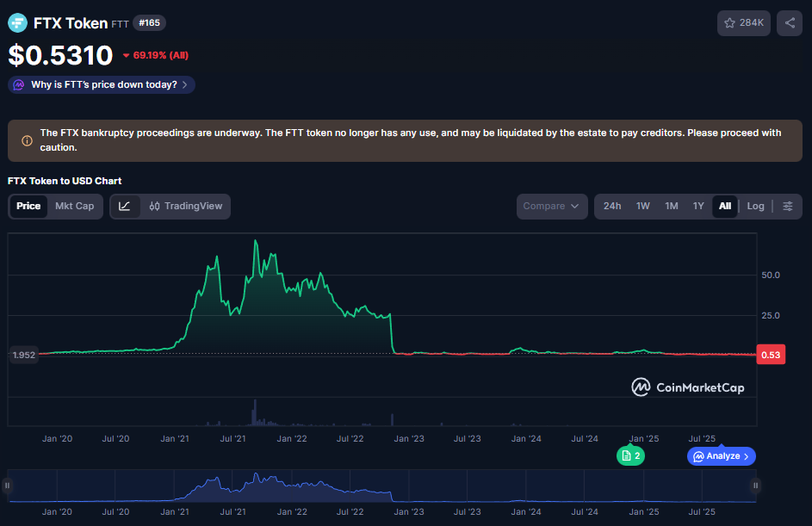Toggle Log scale on the chart
812x526 pixels.
(x=755, y=207)
